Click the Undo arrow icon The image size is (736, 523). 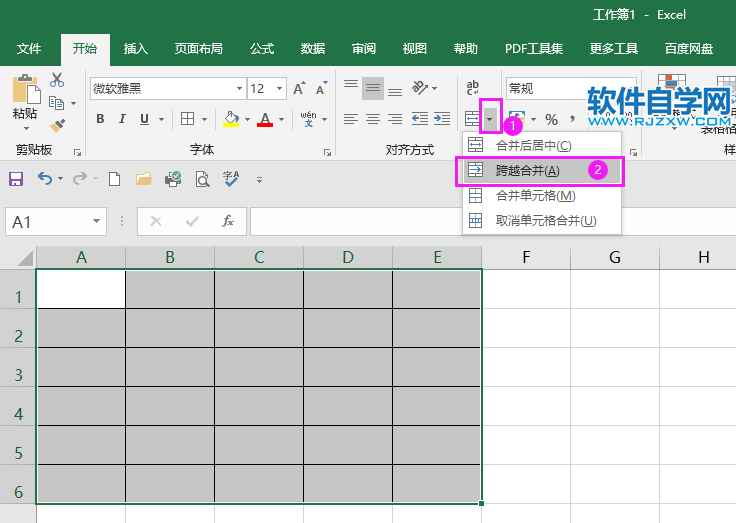click(45, 178)
